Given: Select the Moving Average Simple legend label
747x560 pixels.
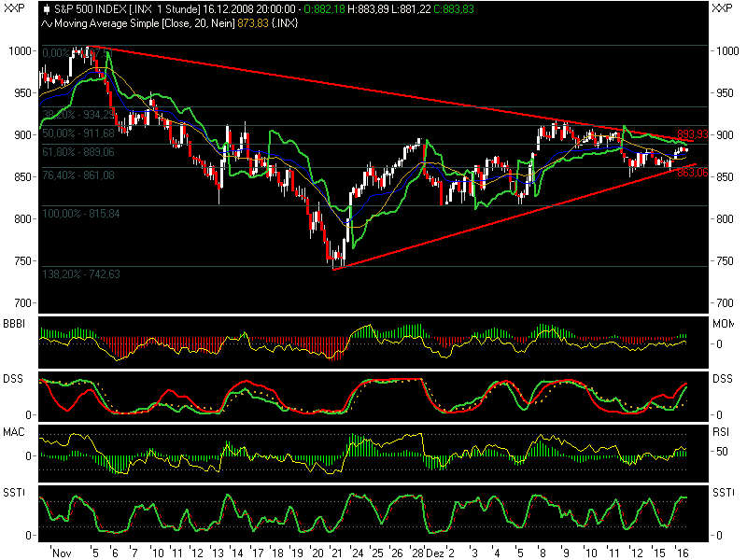Looking at the screenshot, I should pos(106,23).
